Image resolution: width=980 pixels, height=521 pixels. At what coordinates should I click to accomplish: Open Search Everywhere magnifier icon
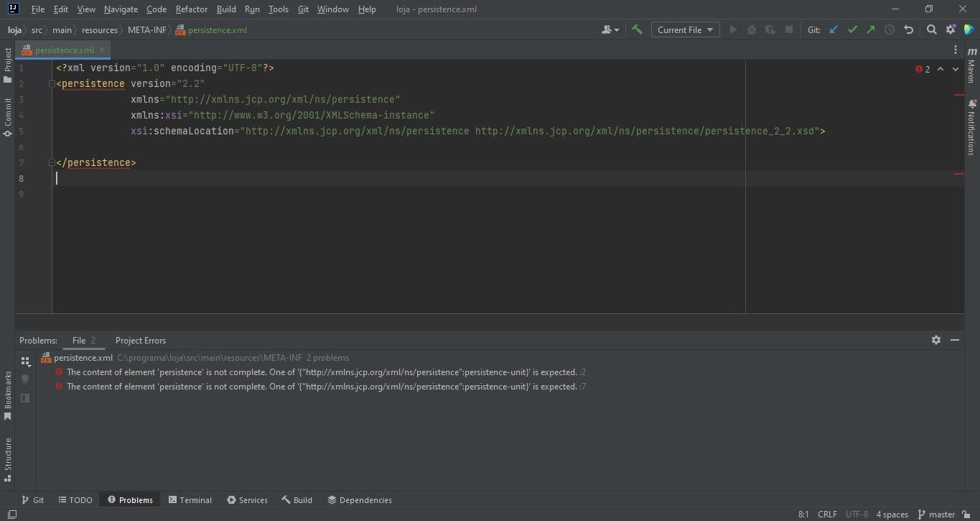coord(932,29)
